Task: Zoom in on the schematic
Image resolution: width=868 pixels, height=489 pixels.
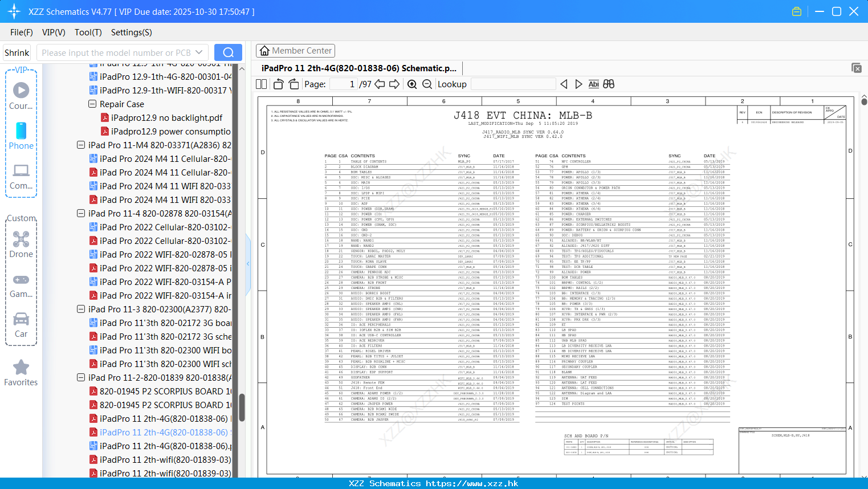Action: click(412, 84)
